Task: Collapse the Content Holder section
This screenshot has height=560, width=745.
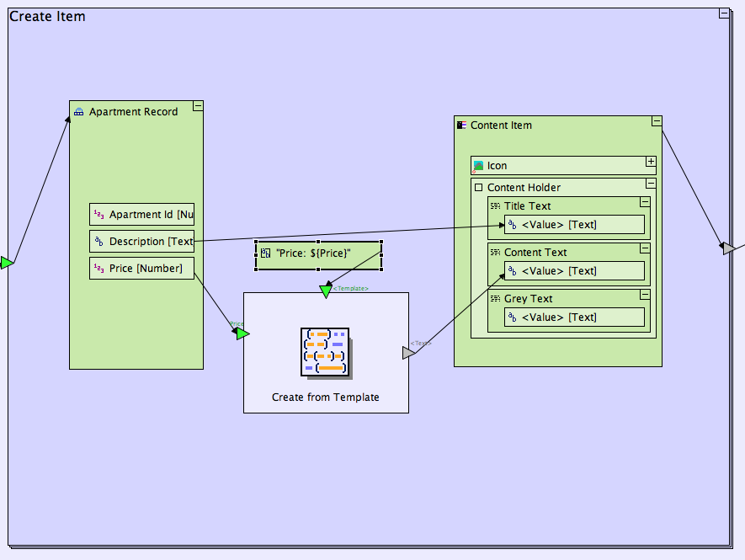Action: (x=650, y=183)
